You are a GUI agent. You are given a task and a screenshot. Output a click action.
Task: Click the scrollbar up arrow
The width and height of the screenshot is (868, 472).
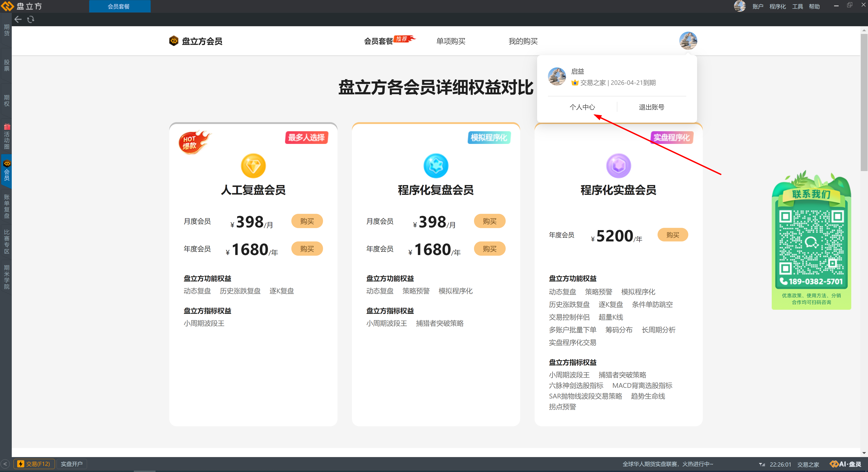click(864, 30)
